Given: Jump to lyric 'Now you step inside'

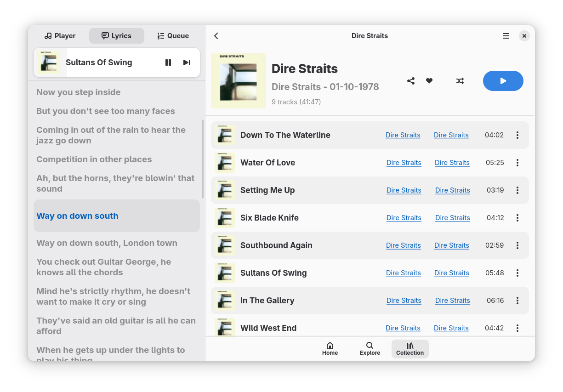Looking at the screenshot, I should click(79, 92).
